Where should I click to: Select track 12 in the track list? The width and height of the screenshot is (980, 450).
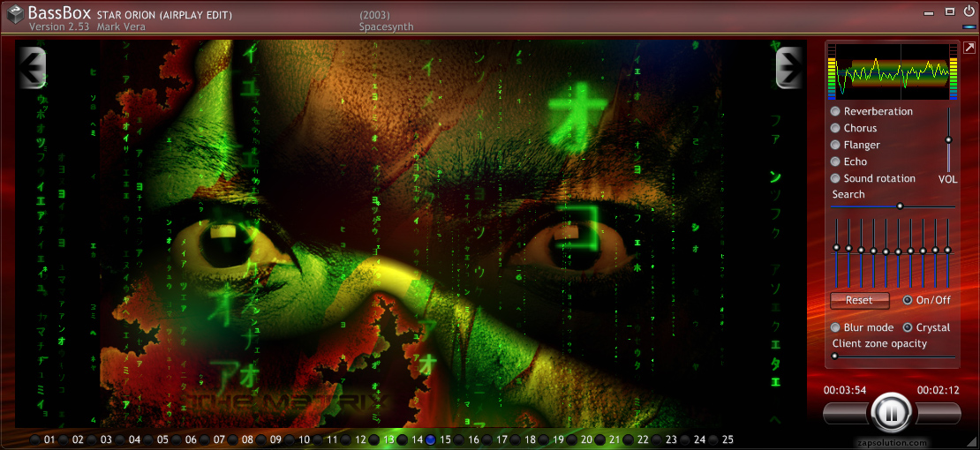click(345, 439)
